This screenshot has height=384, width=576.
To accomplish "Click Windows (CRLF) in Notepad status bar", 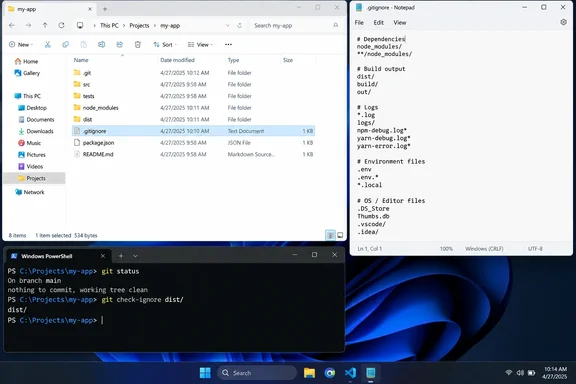I will tap(484, 249).
